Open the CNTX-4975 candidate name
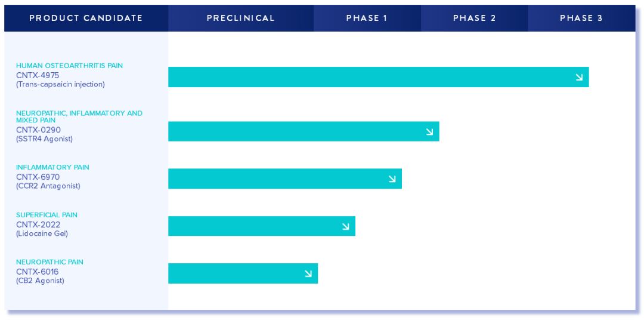Image resolution: width=644 pixels, height=320 pixels. tap(38, 75)
